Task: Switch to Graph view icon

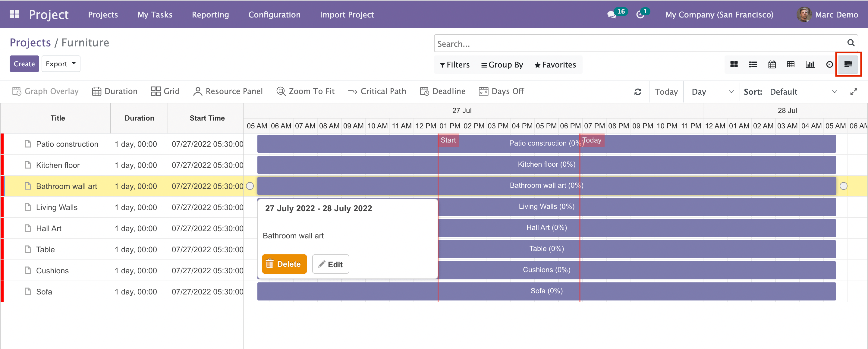Action: [810, 64]
